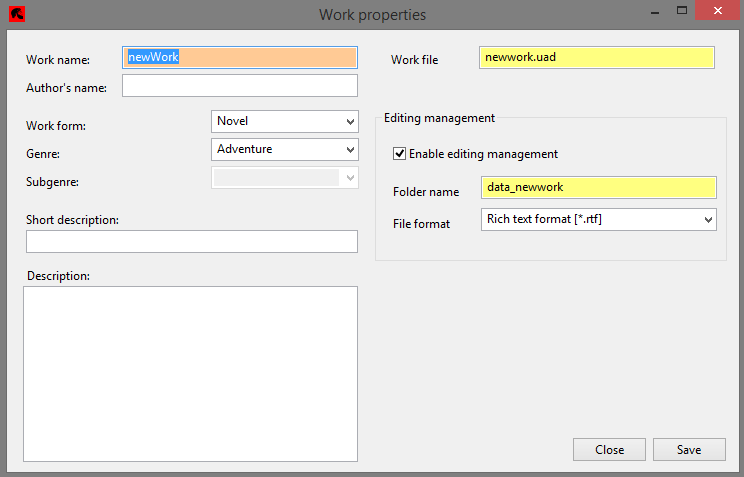Click the disabled Subgenre dropdown
The image size is (744, 477).
click(285, 178)
